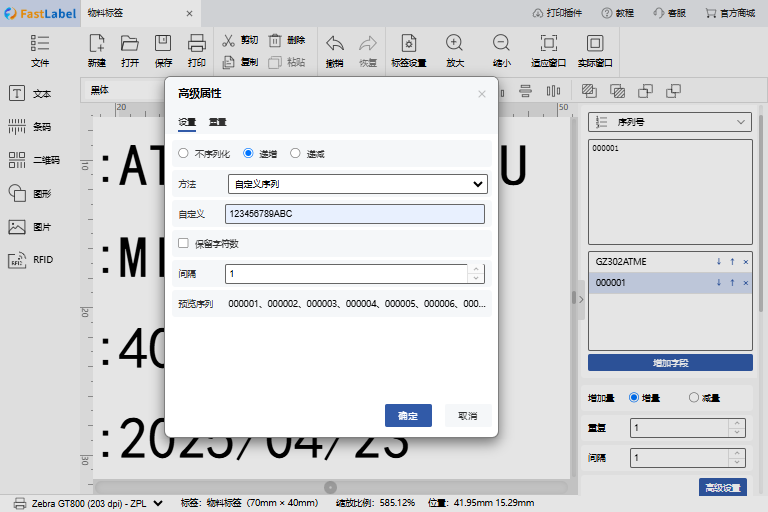Click 增加字段 add field button
Image resolution: width=768 pixels, height=512 pixels.
point(670,363)
